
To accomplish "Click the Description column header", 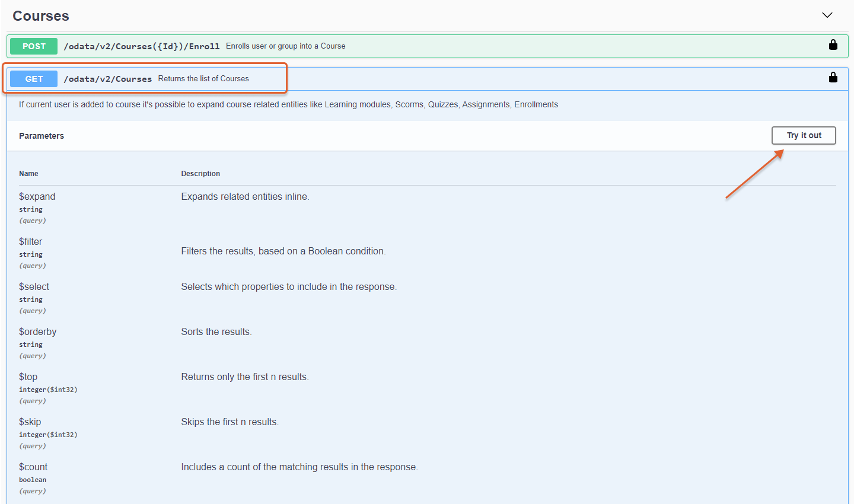I will click(200, 174).
